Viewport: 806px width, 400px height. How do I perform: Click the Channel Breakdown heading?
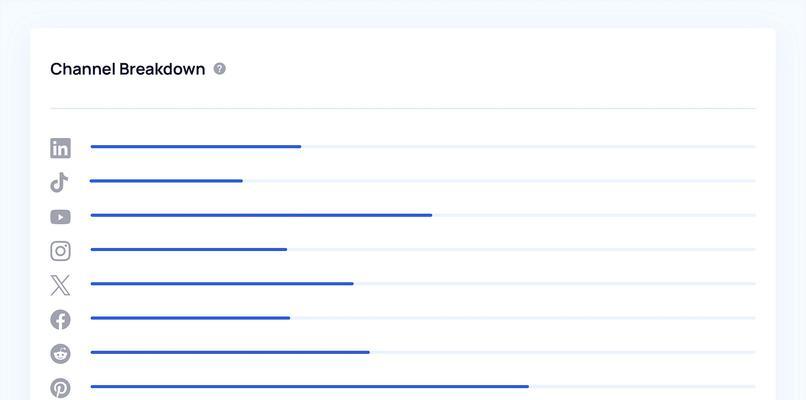[x=127, y=69]
